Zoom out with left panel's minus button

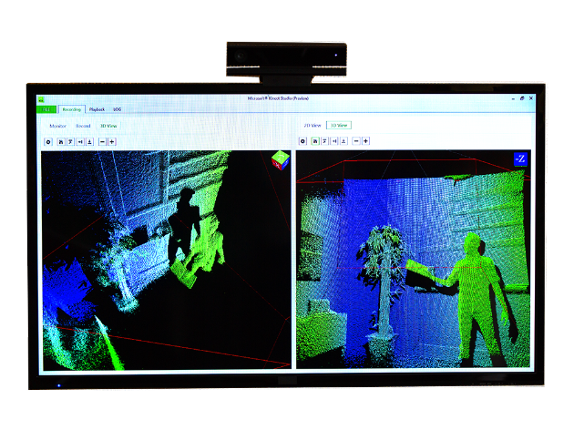102,142
